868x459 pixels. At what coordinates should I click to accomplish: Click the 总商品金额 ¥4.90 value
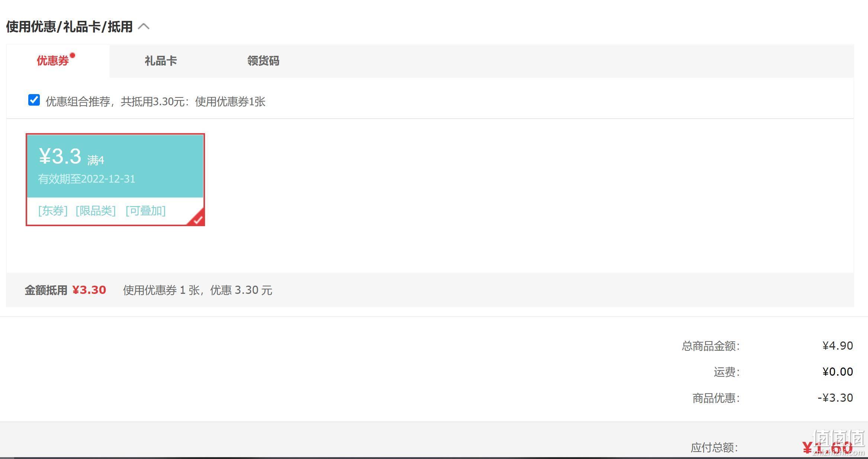coord(837,346)
